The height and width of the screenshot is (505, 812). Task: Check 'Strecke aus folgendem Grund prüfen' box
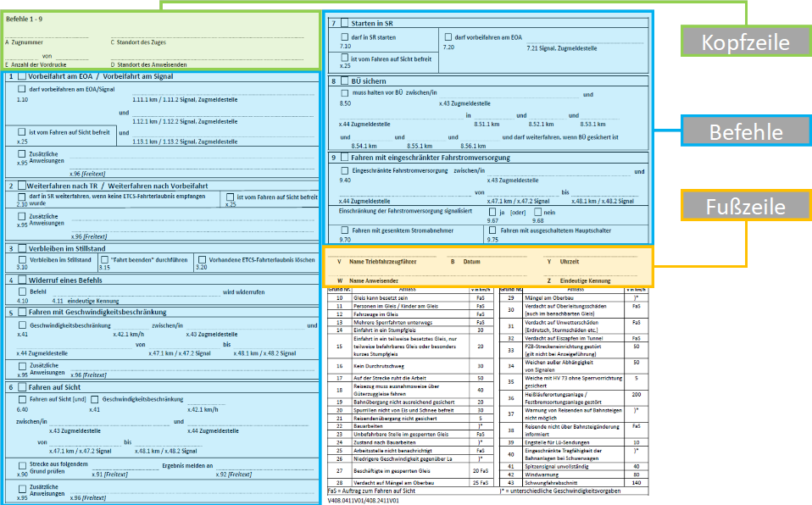point(22,465)
